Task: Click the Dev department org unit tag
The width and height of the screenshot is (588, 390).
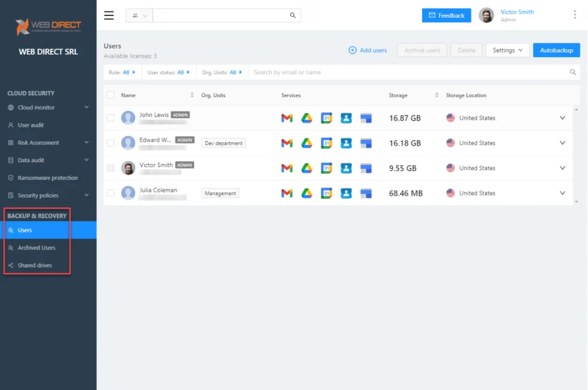Action: point(223,144)
